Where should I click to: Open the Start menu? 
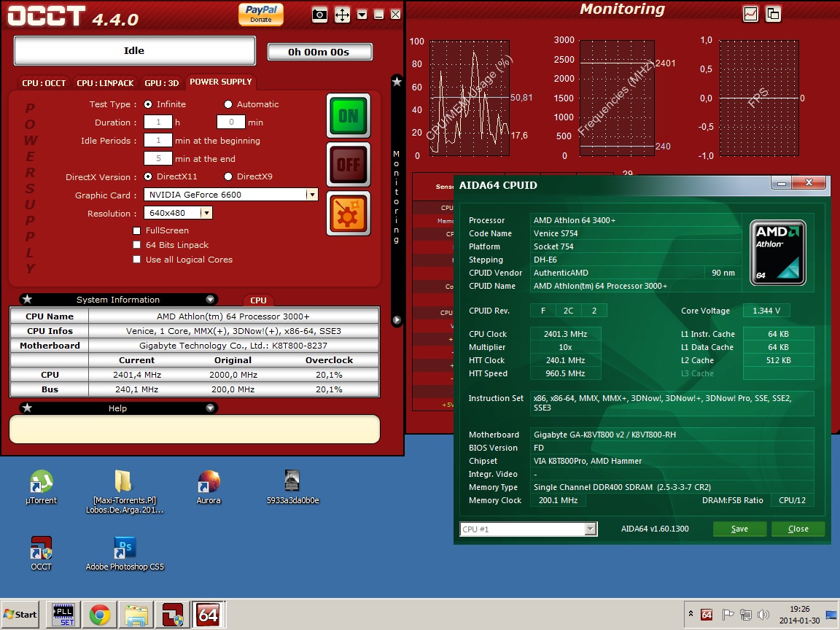[x=20, y=615]
